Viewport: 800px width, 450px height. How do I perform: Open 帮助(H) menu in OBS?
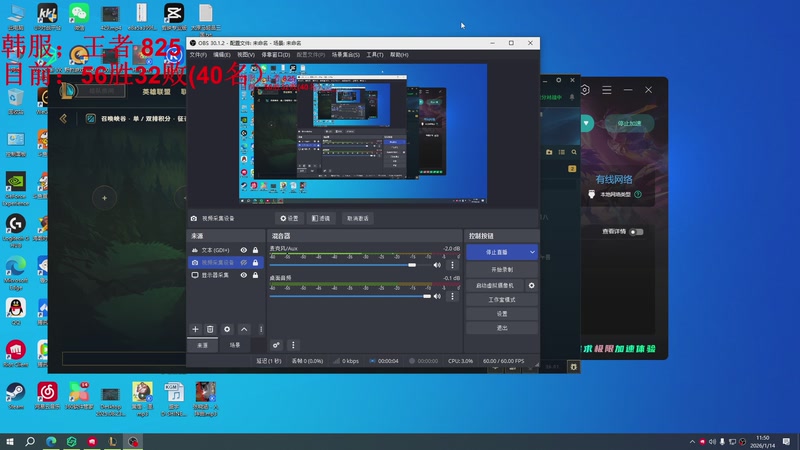[x=399, y=55]
